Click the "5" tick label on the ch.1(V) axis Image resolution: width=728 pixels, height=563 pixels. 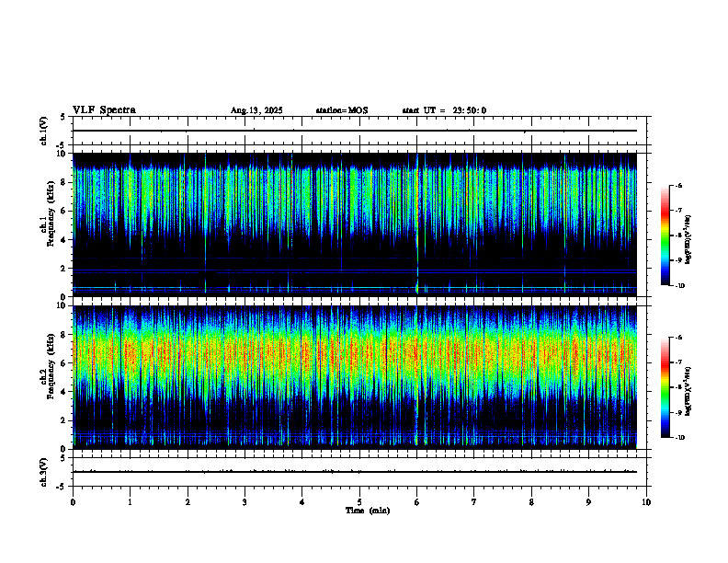pyautogui.click(x=63, y=118)
